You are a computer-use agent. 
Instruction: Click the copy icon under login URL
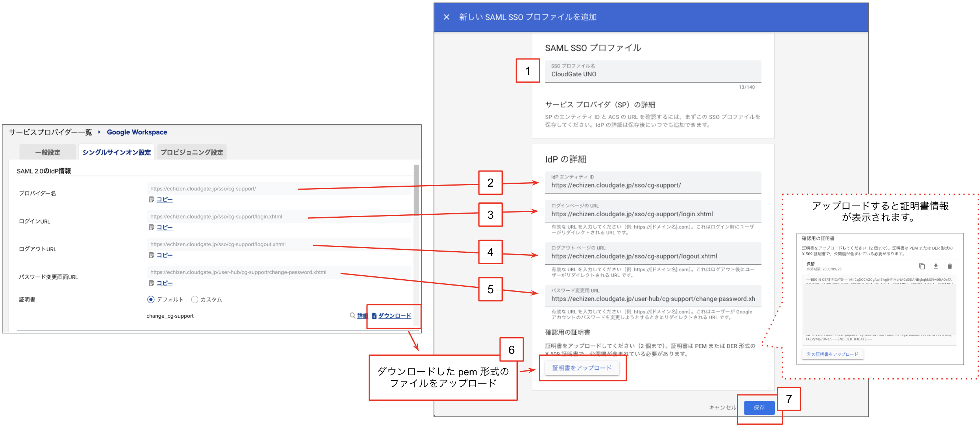click(151, 227)
